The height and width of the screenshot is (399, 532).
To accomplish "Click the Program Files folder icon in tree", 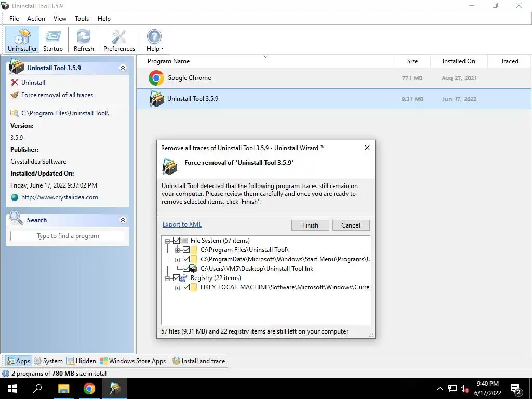I will 194,250.
